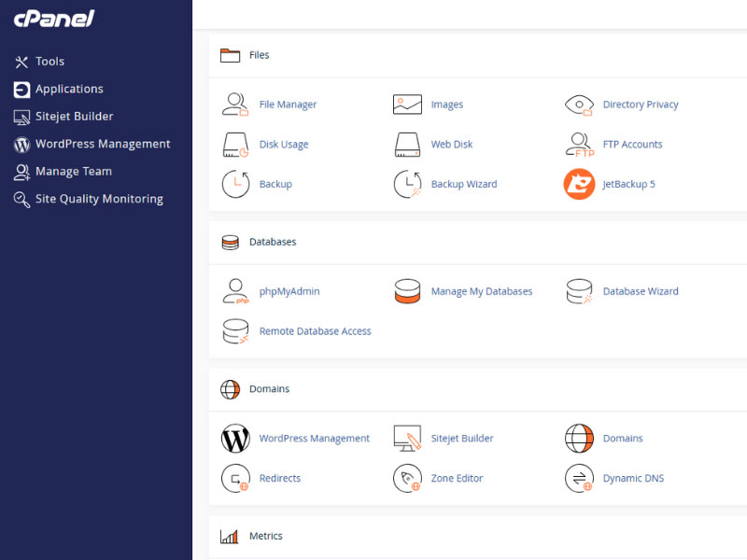Screen dimensions: 747x560
Task: Click the Remote Database Access icon
Action: 235,331
